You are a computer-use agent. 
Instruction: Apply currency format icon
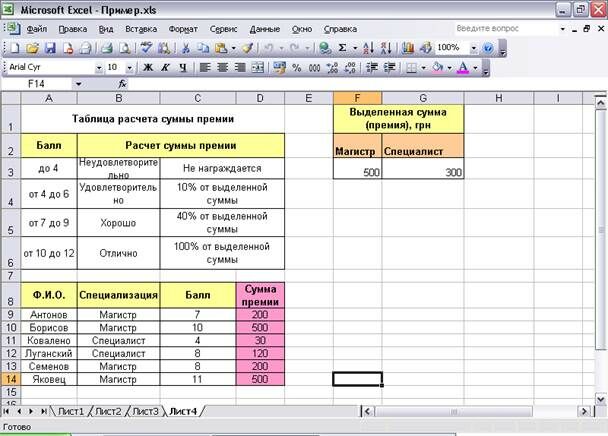point(279,67)
